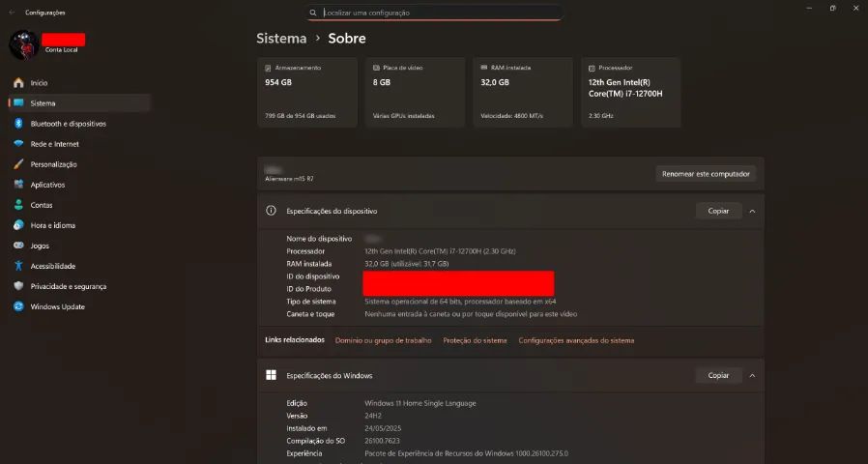Screen dimensions: 868x464
Task: Click the Nome do dispositivo label
Action: [x=319, y=239]
